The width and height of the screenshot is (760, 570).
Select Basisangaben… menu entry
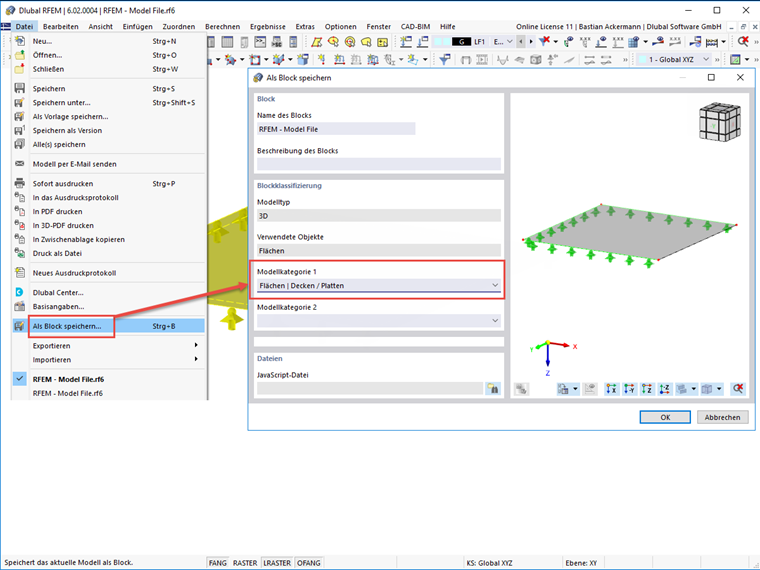pyautogui.click(x=109, y=306)
